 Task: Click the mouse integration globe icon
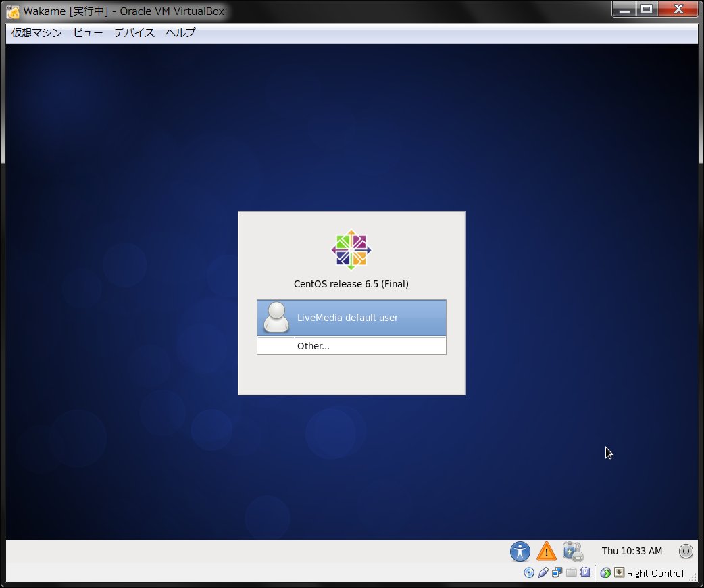click(605, 572)
